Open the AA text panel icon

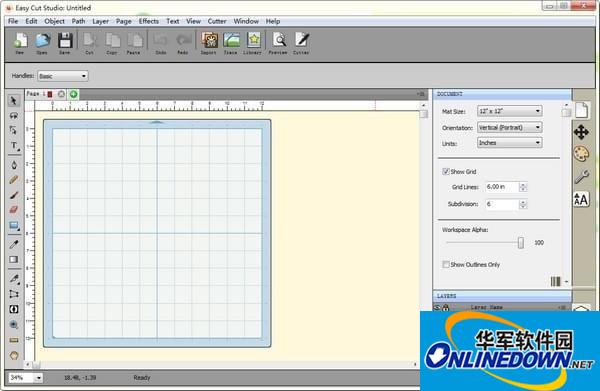pyautogui.click(x=581, y=200)
